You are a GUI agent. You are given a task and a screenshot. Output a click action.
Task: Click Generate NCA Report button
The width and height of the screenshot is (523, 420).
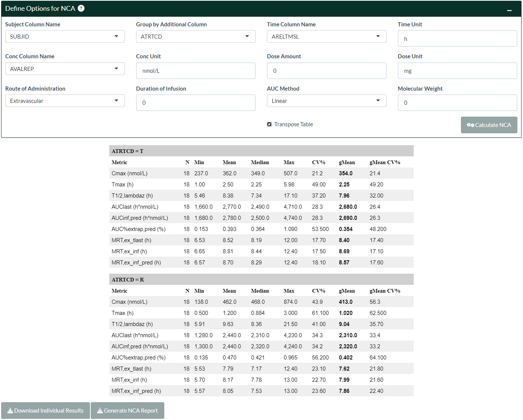pyautogui.click(x=127, y=410)
